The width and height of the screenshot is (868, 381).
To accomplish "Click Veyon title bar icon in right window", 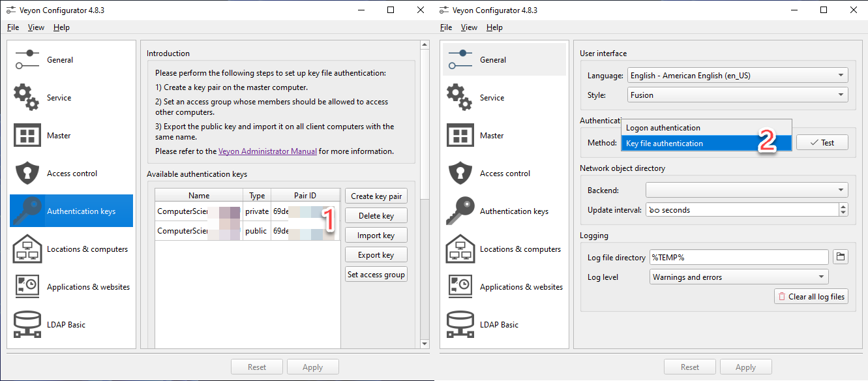I will click(x=444, y=10).
